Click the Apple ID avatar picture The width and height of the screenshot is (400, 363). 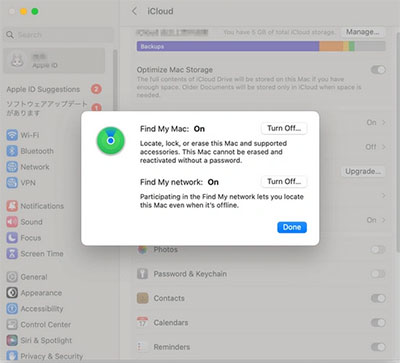[x=17, y=61]
